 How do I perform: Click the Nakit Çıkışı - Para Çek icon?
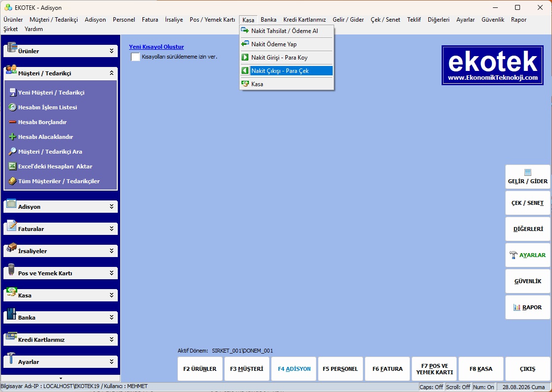245,71
